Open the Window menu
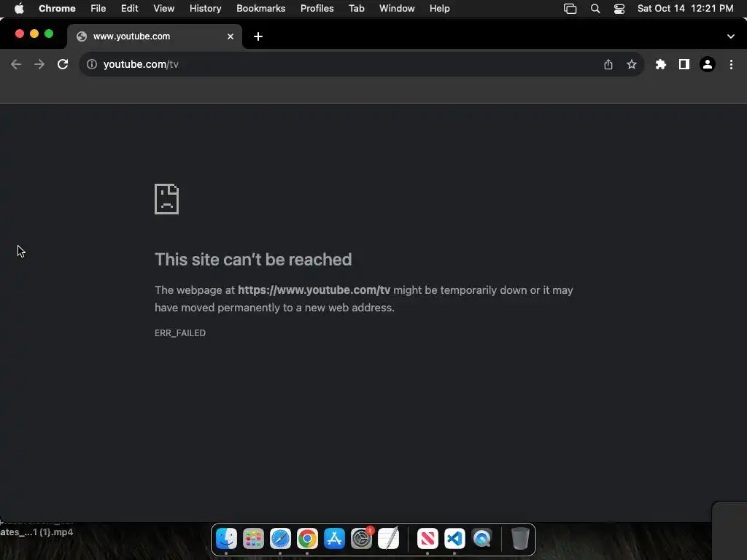 (397, 9)
